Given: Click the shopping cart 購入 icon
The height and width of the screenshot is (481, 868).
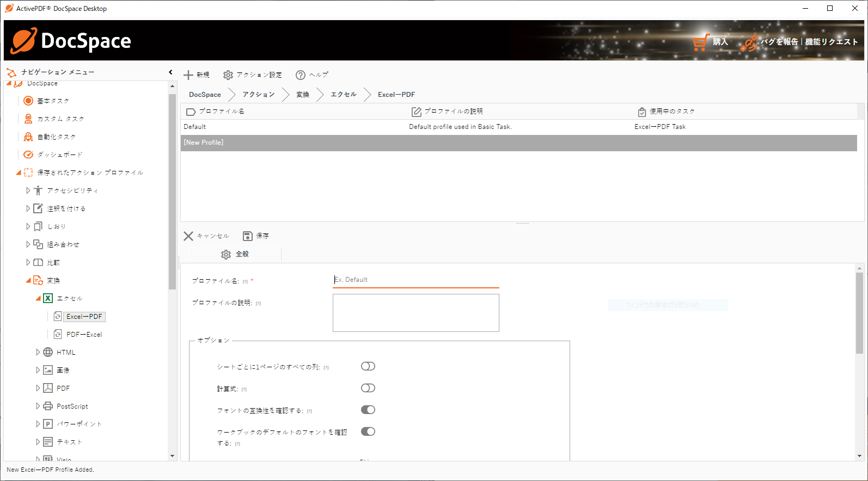Looking at the screenshot, I should pos(701,42).
